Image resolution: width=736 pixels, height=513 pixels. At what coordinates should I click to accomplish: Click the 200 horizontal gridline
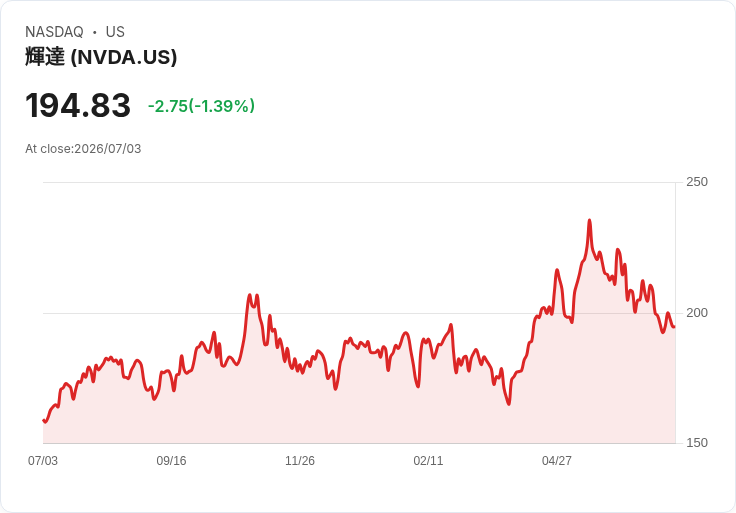[x=359, y=313]
